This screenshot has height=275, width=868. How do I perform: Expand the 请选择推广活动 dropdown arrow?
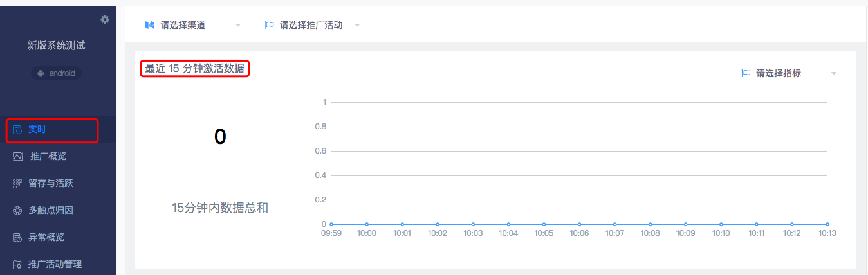[357, 26]
